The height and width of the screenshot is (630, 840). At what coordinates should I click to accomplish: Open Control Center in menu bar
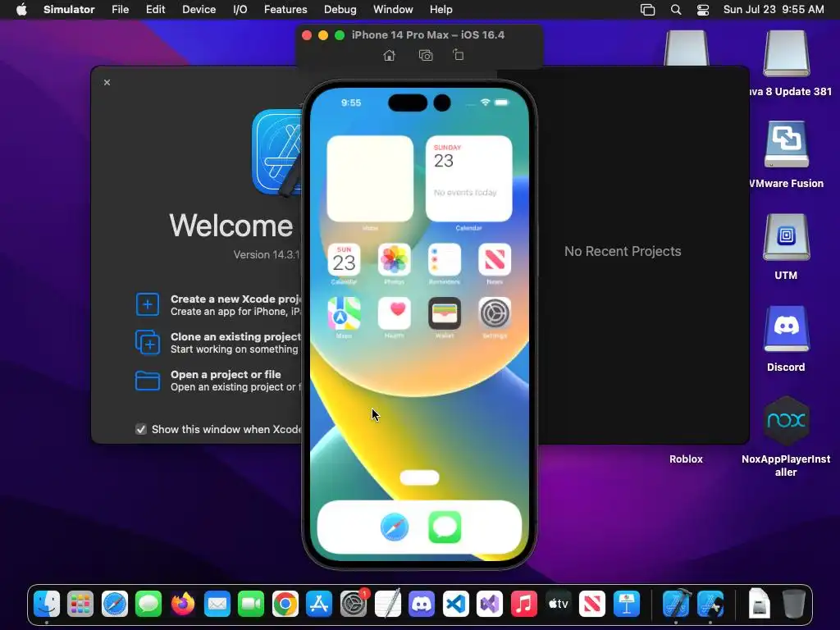coord(703,10)
